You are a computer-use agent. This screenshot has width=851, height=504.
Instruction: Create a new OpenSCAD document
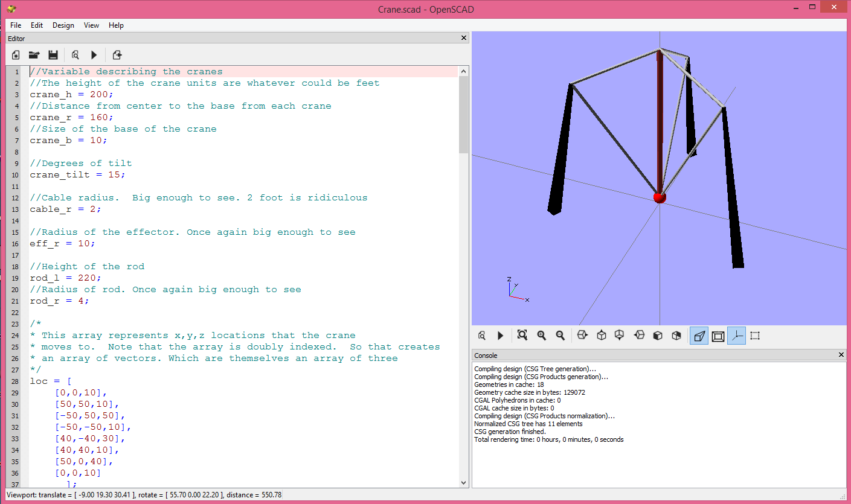point(15,55)
